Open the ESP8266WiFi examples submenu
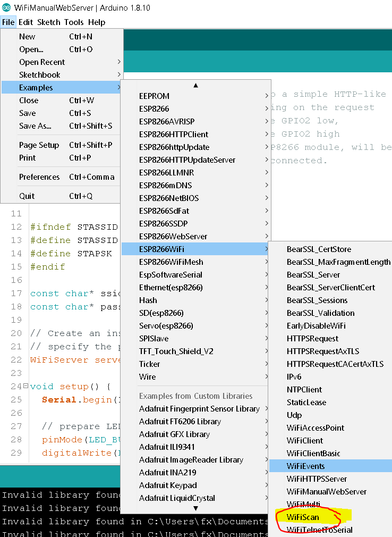The image size is (392, 537). (x=195, y=249)
